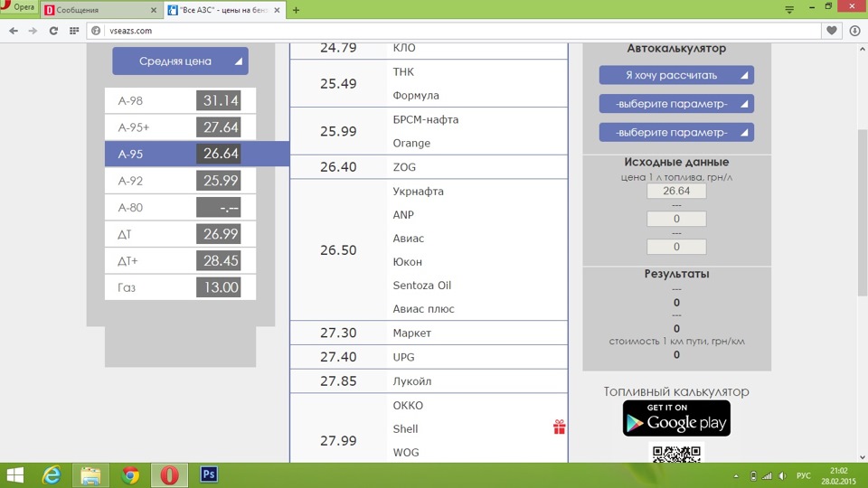The height and width of the screenshot is (488, 868).
Task: Open the Средняя цена dropdown
Action: (x=181, y=61)
